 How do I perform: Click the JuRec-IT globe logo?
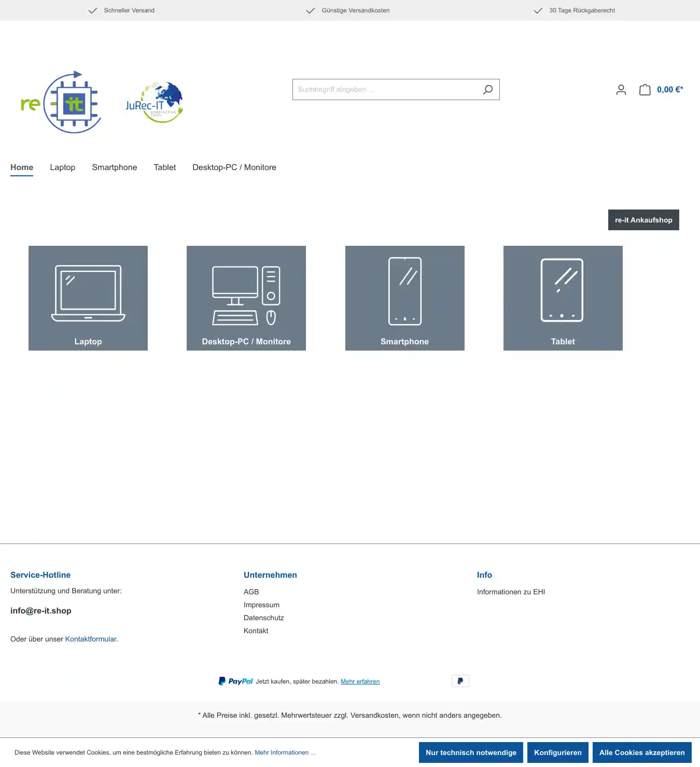tap(155, 103)
